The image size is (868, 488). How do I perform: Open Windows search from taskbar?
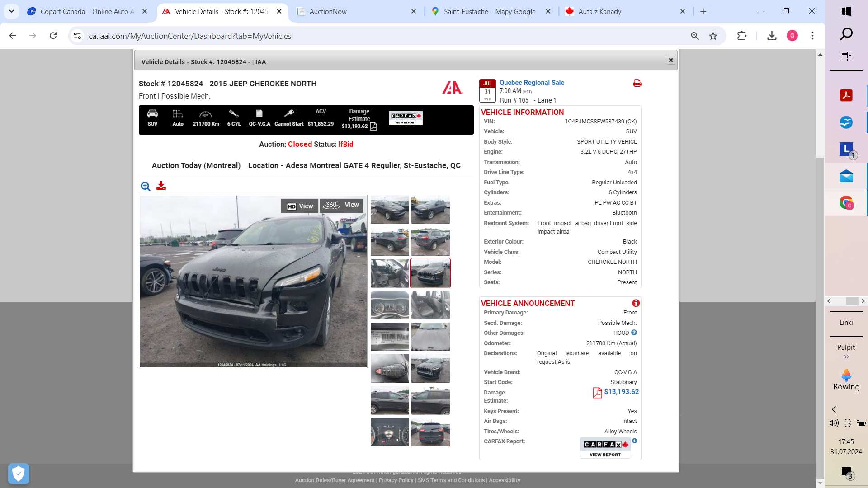(x=846, y=34)
